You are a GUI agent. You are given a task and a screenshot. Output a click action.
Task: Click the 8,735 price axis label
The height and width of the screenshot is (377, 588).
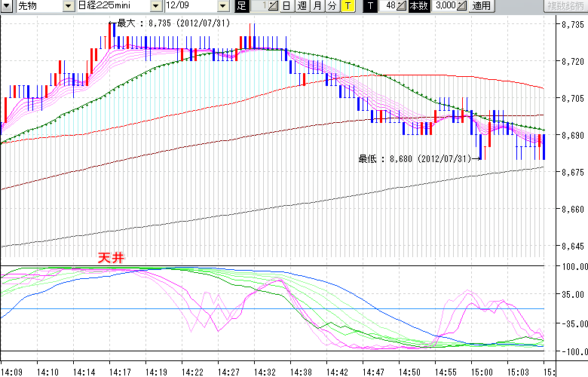573,25
